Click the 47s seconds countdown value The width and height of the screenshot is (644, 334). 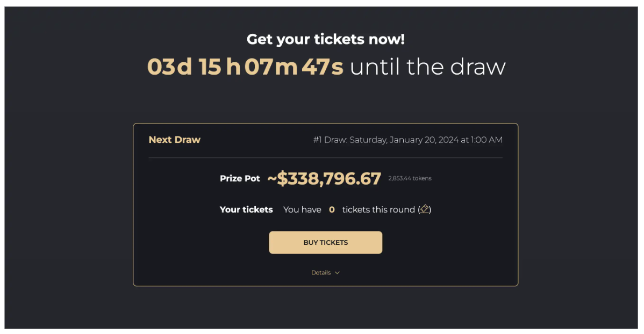coord(323,67)
